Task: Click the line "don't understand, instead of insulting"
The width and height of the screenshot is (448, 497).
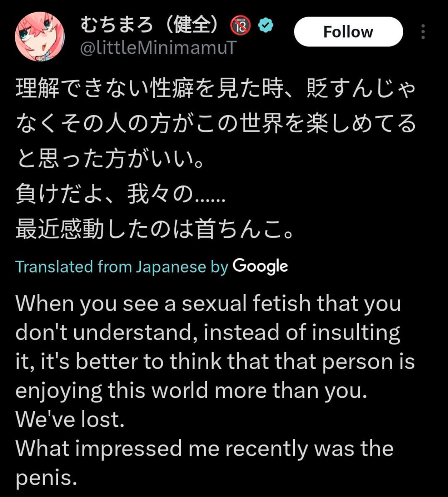Action: click(x=208, y=332)
